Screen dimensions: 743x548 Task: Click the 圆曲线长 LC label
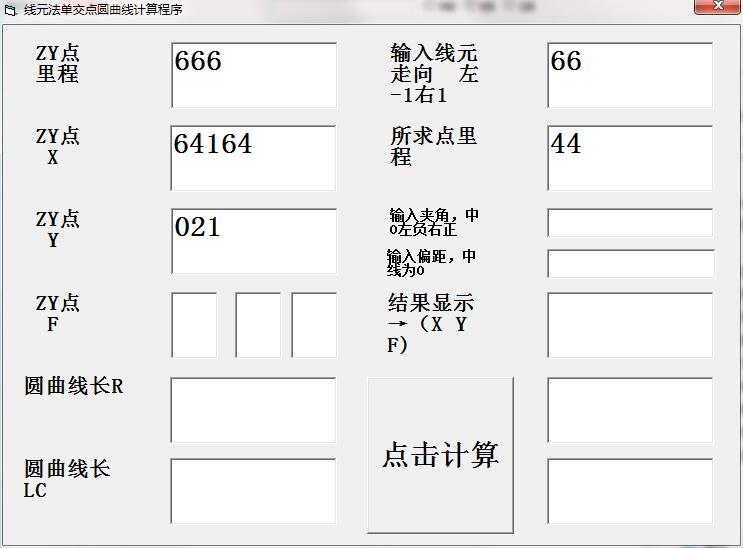click(x=67, y=479)
